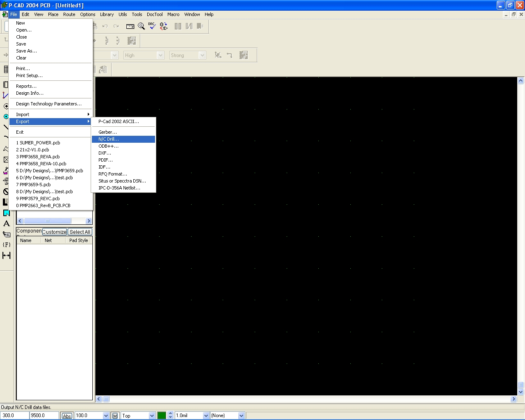Viewport: 525px width, 420px height.
Task: Select Save As... in File menu
Action: coord(51,51)
